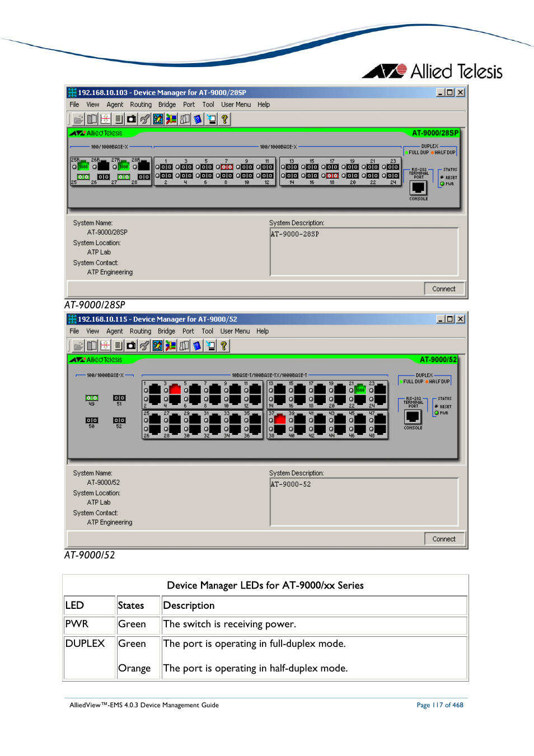Open Port menu in AT-9000/52 window
534x756 pixels.
(188, 331)
